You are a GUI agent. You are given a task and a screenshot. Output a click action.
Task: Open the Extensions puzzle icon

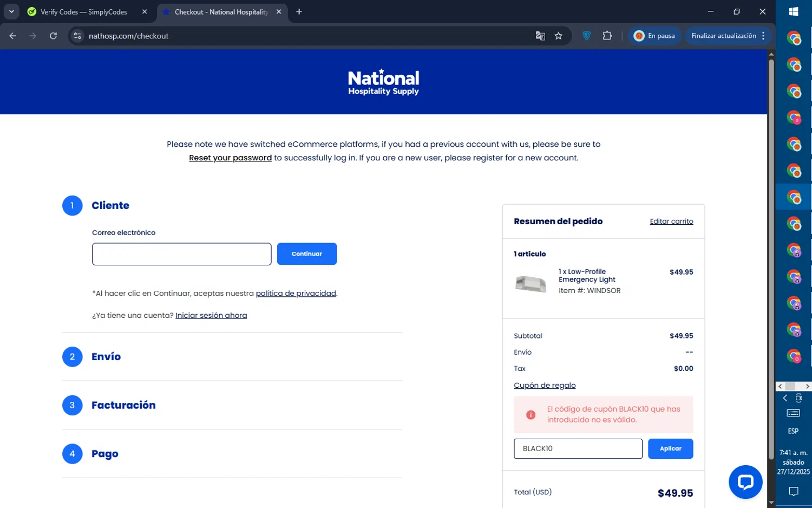pyautogui.click(x=607, y=36)
